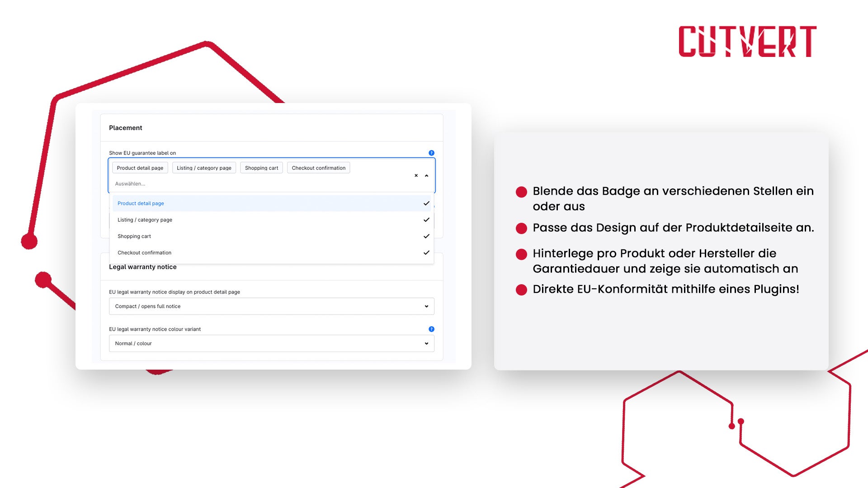Click the EU legal warranty notice colour variant label
868x488 pixels.
[x=155, y=329]
